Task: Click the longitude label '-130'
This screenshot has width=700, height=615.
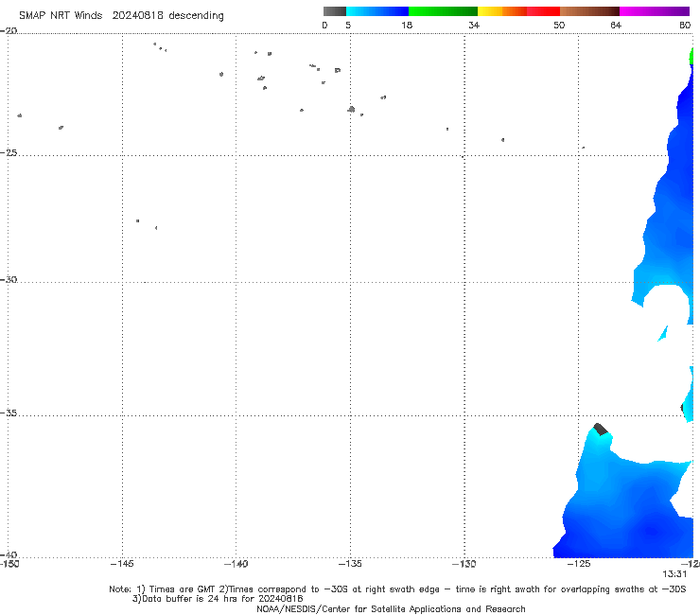Action: pyautogui.click(x=464, y=564)
